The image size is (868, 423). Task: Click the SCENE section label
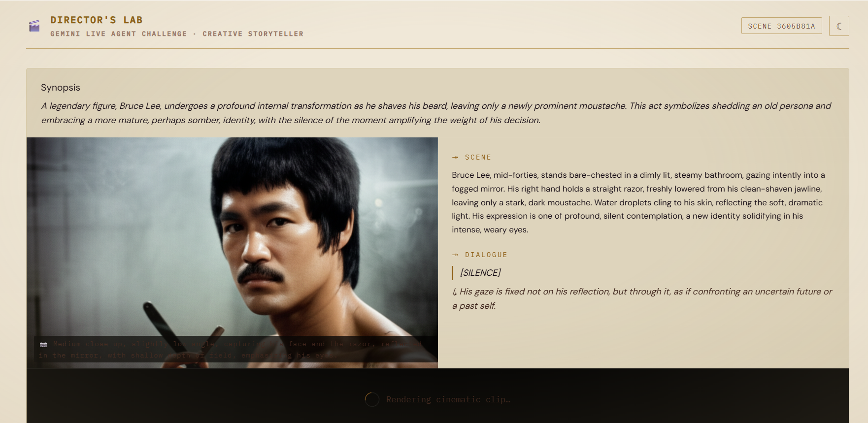click(478, 157)
